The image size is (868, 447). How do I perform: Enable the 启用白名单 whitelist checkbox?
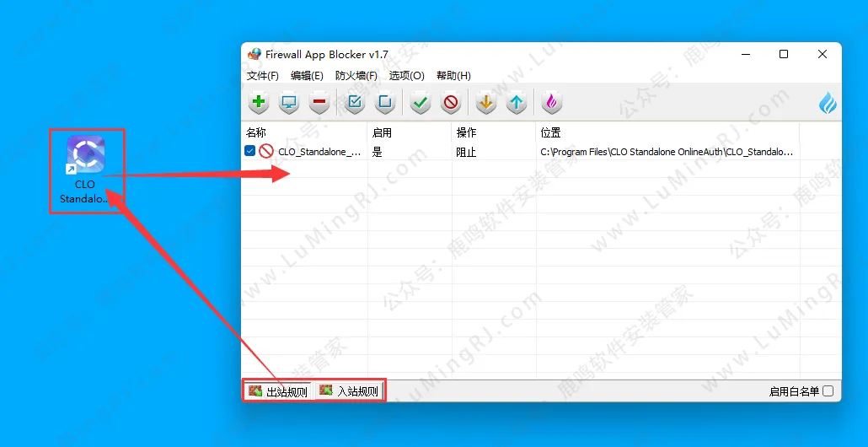[828, 391]
